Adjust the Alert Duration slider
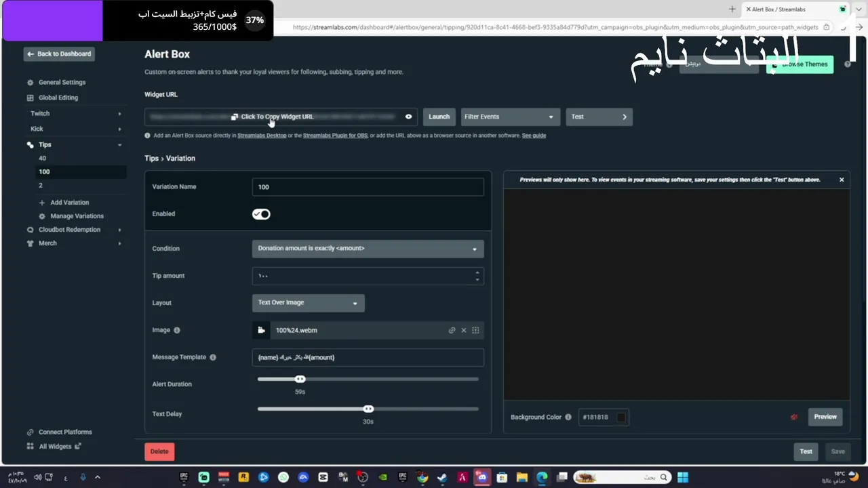 pos(300,379)
